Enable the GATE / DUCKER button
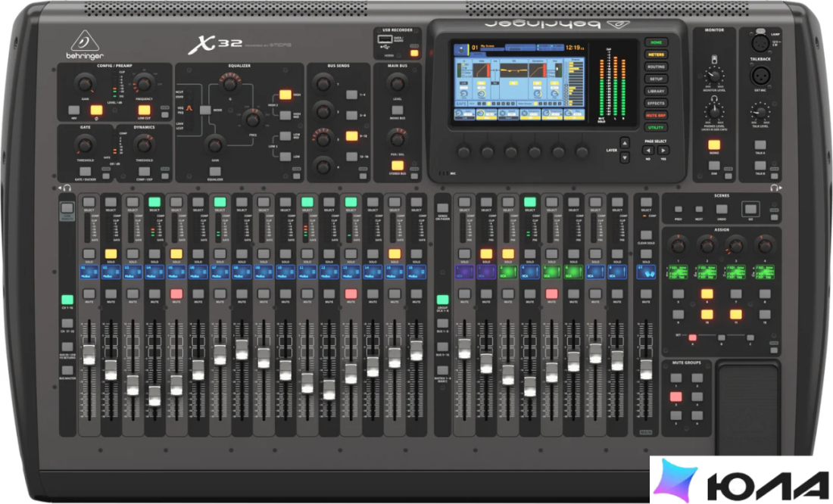The width and height of the screenshot is (833, 504). pyautogui.click(x=85, y=172)
